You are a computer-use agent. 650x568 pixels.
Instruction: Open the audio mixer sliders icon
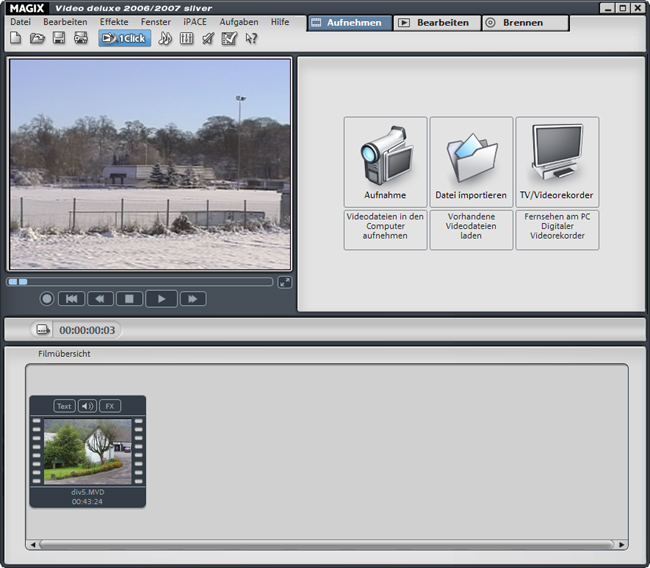pos(186,39)
